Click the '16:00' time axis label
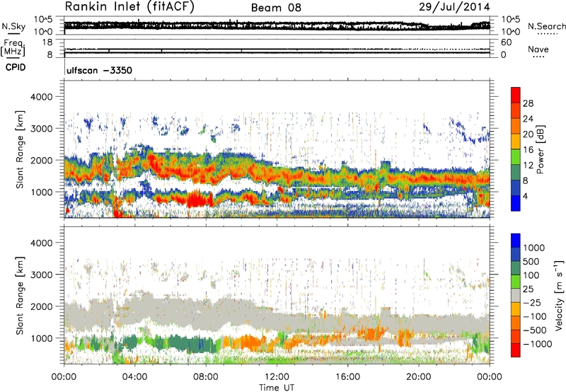Screen dimensions: 566x392 point(347,377)
